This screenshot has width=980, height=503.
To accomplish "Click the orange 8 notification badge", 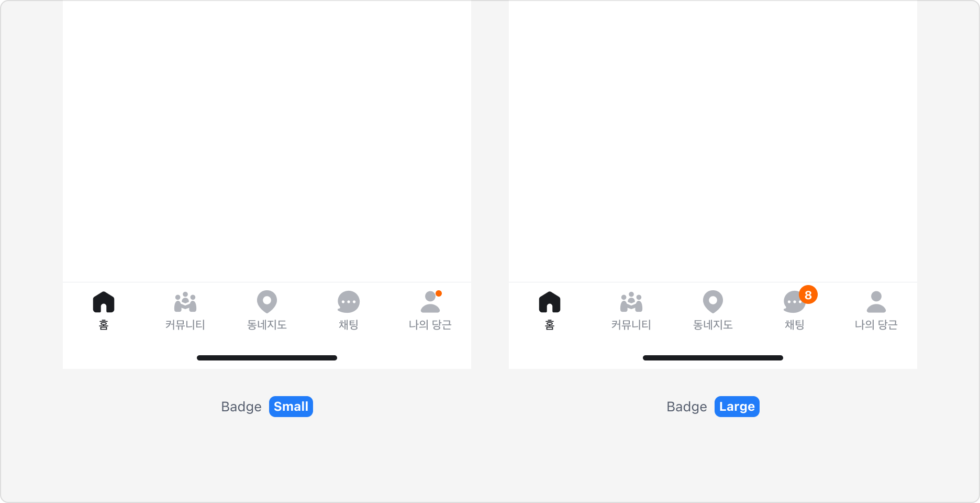I will pos(808,295).
